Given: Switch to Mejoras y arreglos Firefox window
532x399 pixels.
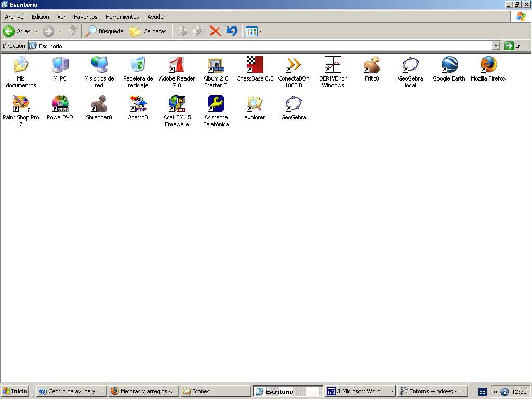Looking at the screenshot, I should coord(144,391).
